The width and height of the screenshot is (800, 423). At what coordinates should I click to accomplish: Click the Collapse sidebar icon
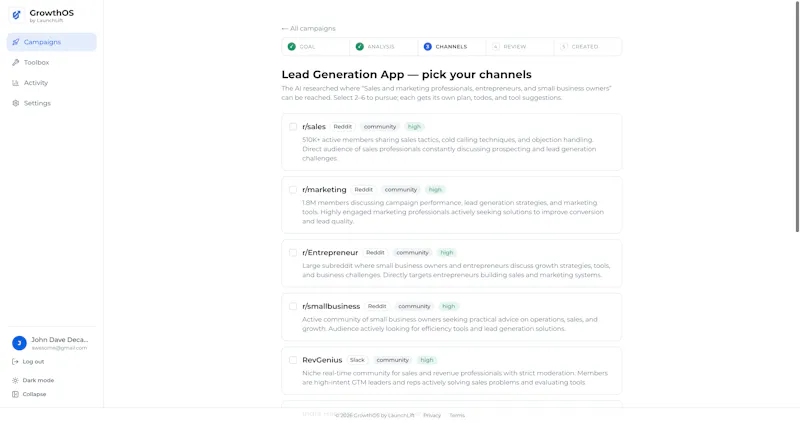[15, 394]
